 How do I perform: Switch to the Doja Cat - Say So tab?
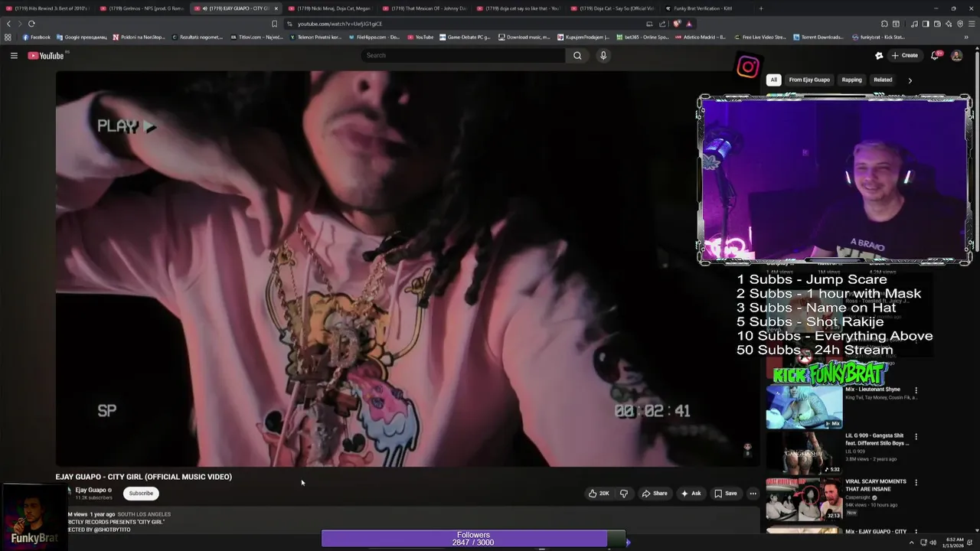pos(612,8)
